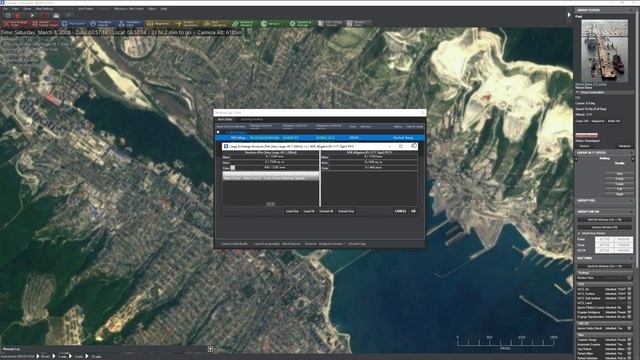Screen dimensions: 640x360
Task: Collapse the GROUP STATUS panel
Action: click(x=632, y=10)
